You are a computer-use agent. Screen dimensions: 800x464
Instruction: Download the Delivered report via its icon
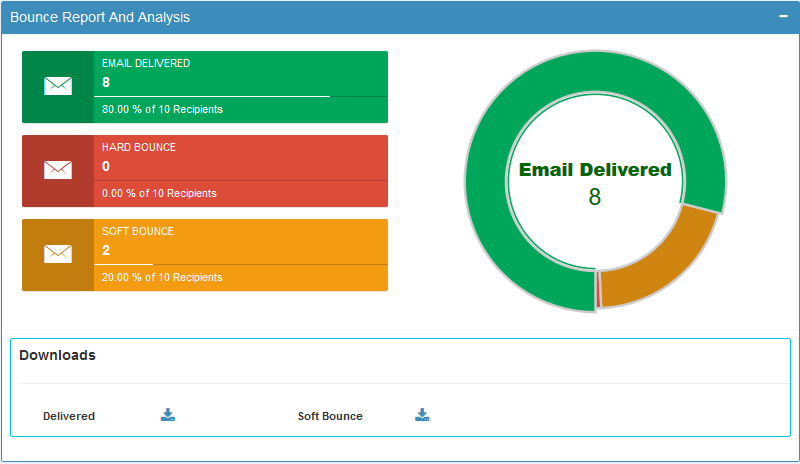click(168, 415)
